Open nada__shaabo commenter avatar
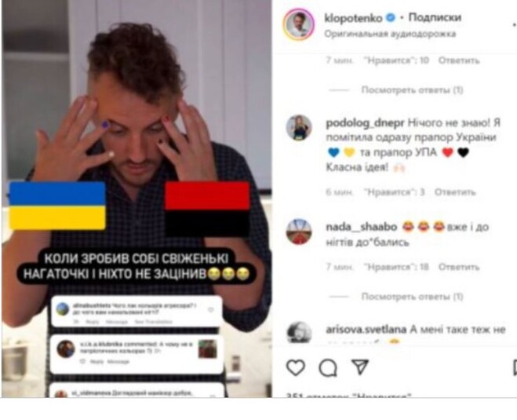 click(299, 232)
